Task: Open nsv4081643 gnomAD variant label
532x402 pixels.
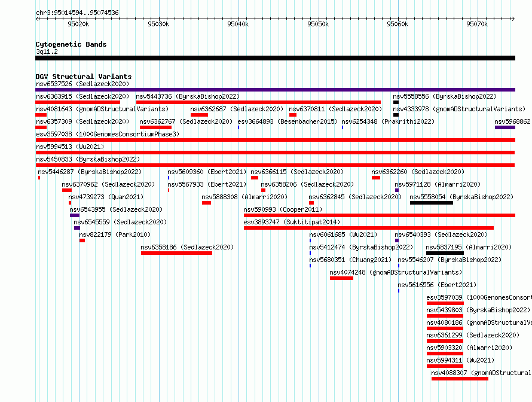Action: tap(102, 109)
